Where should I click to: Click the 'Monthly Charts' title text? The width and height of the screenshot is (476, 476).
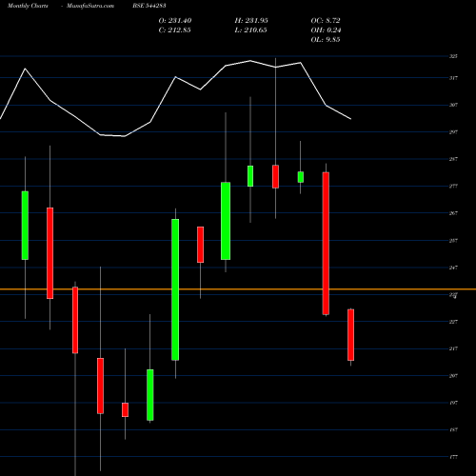click(28, 6)
